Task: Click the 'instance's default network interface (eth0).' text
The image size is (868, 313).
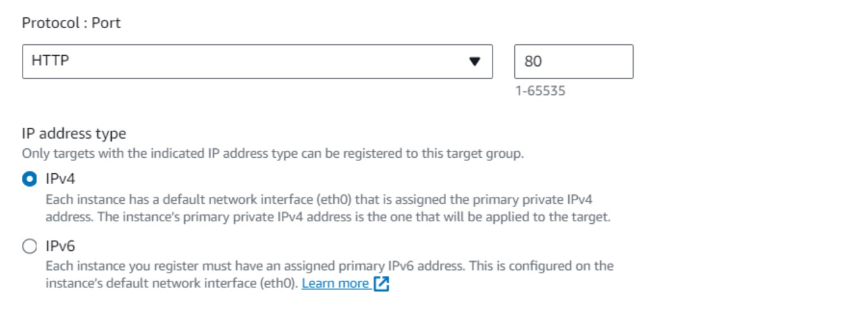Action: click(171, 283)
